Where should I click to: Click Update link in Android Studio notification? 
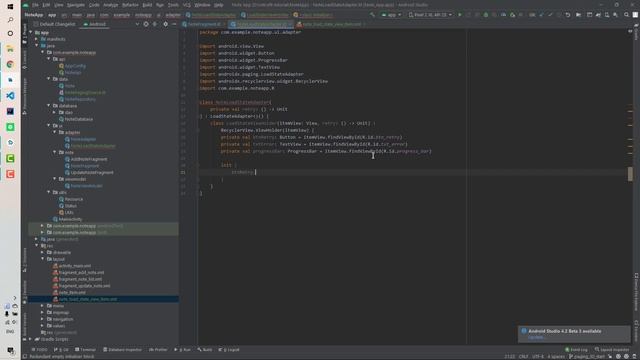(x=536, y=337)
